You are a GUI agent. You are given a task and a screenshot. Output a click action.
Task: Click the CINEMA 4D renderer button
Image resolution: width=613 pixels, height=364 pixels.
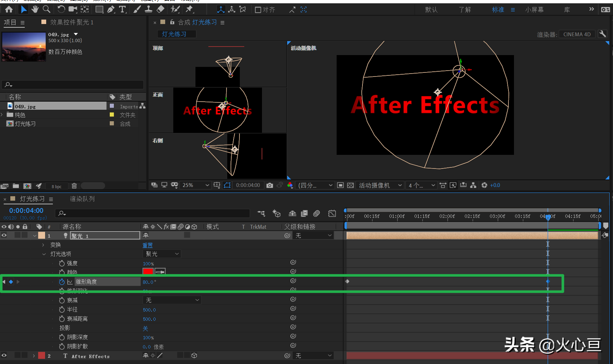click(x=577, y=34)
